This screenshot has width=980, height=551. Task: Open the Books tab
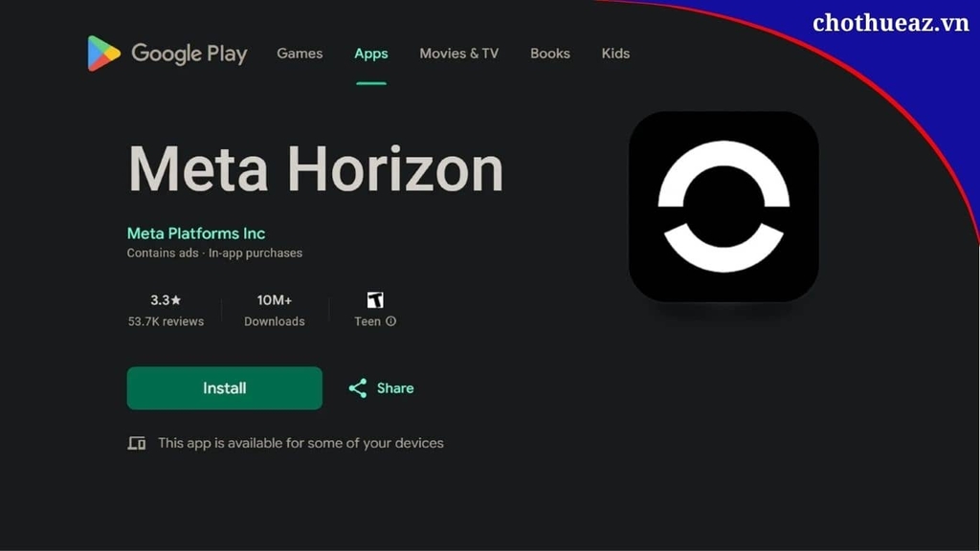coord(550,54)
